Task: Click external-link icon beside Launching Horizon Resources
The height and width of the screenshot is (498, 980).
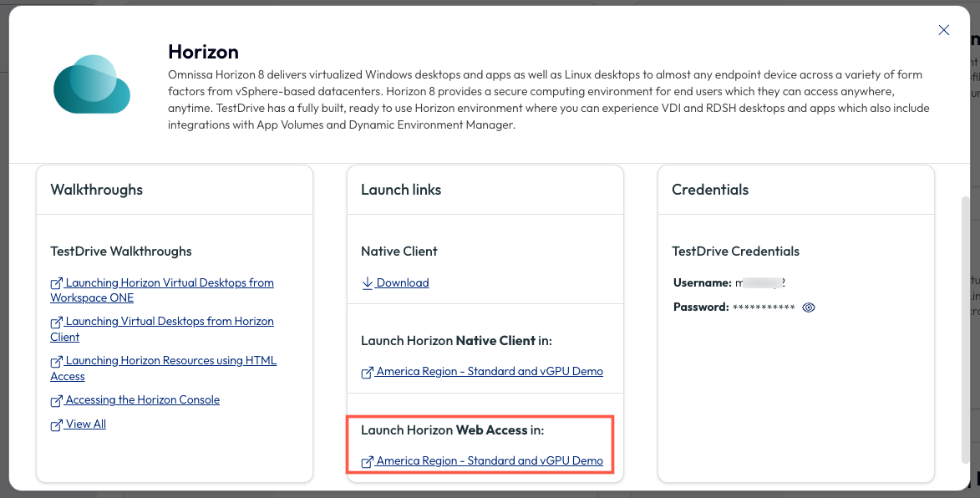Action: pyautogui.click(x=57, y=362)
